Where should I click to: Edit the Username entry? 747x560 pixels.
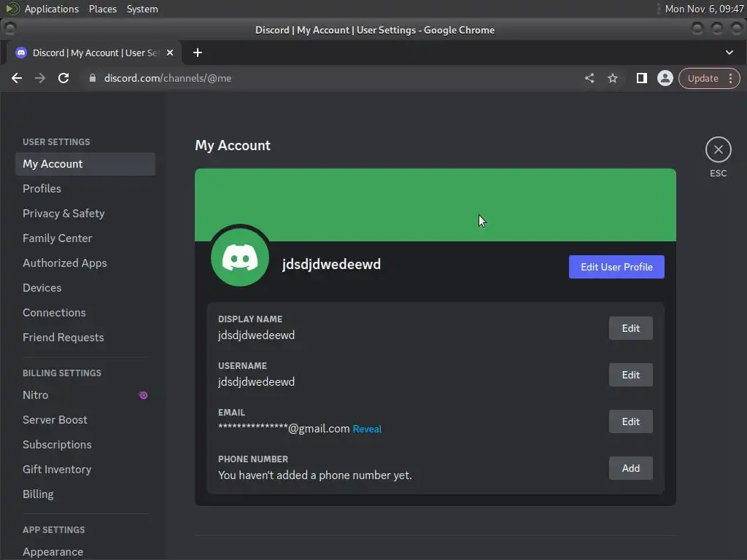[631, 375]
